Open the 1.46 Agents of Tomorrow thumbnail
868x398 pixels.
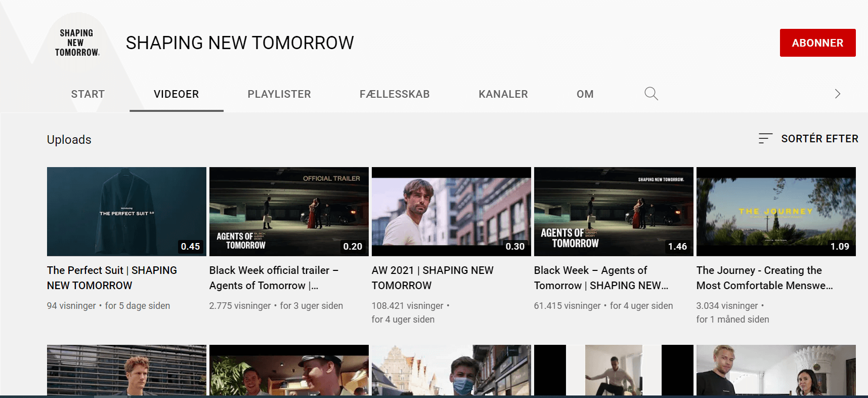pos(614,212)
